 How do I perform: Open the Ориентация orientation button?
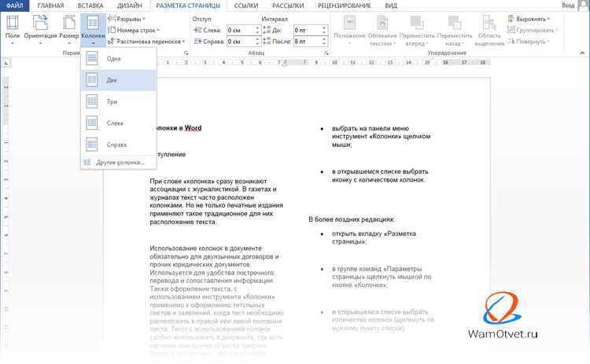click(40, 29)
